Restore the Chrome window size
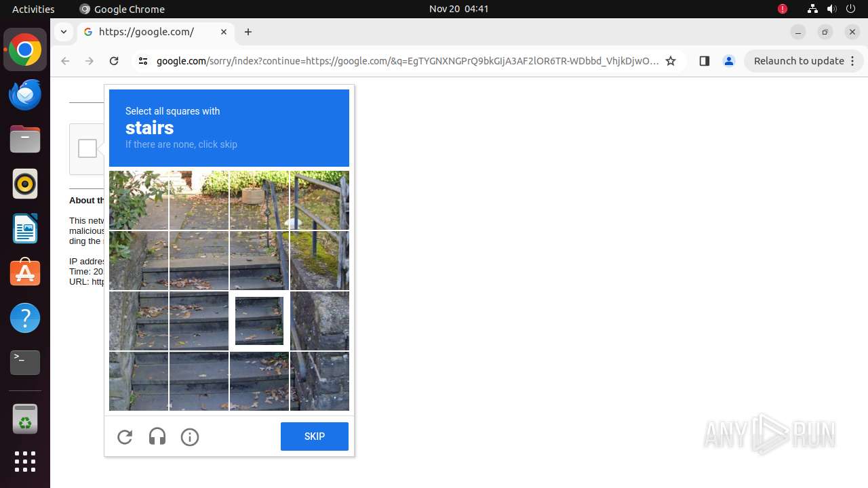Viewport: 868px width, 488px height. [825, 32]
